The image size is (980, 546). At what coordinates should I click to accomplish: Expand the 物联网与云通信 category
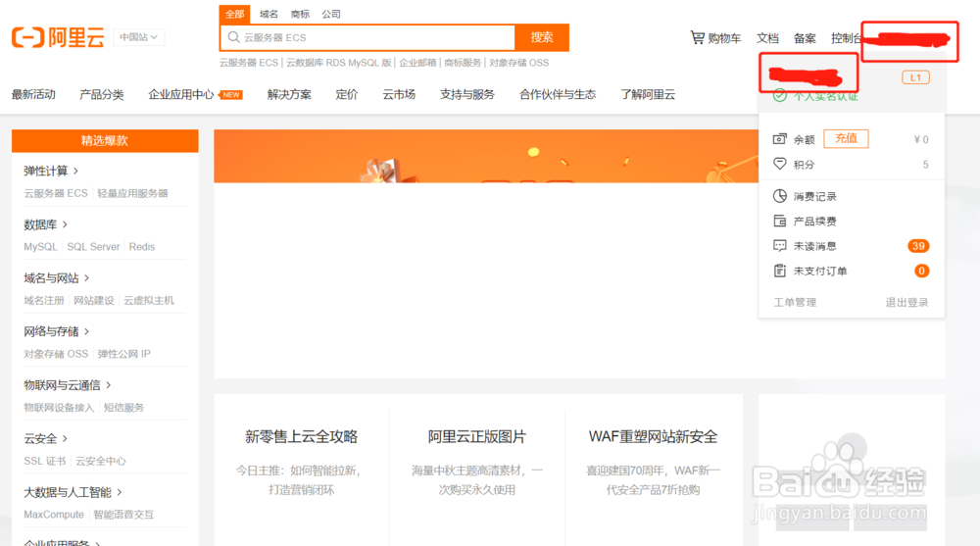[x=68, y=385]
